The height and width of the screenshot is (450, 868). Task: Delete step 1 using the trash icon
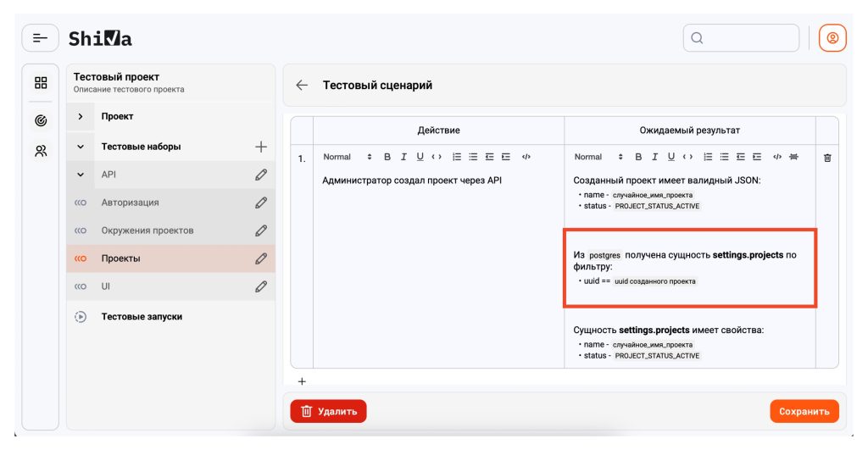(x=827, y=158)
